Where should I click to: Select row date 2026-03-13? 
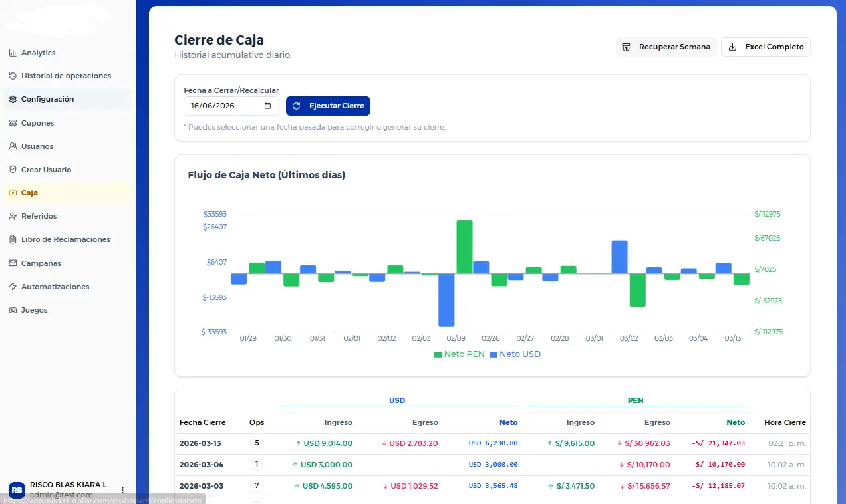(x=202, y=443)
